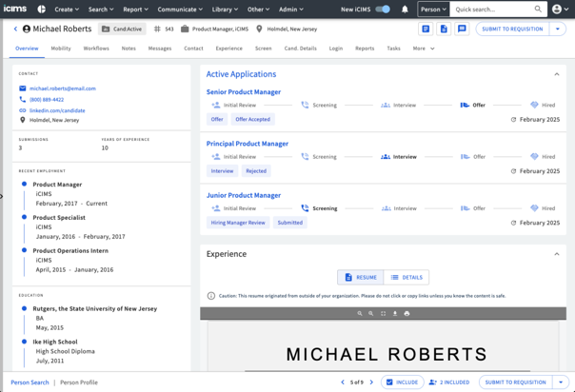Print the resume using printer icon
This screenshot has width=575, height=392.
[x=406, y=313]
